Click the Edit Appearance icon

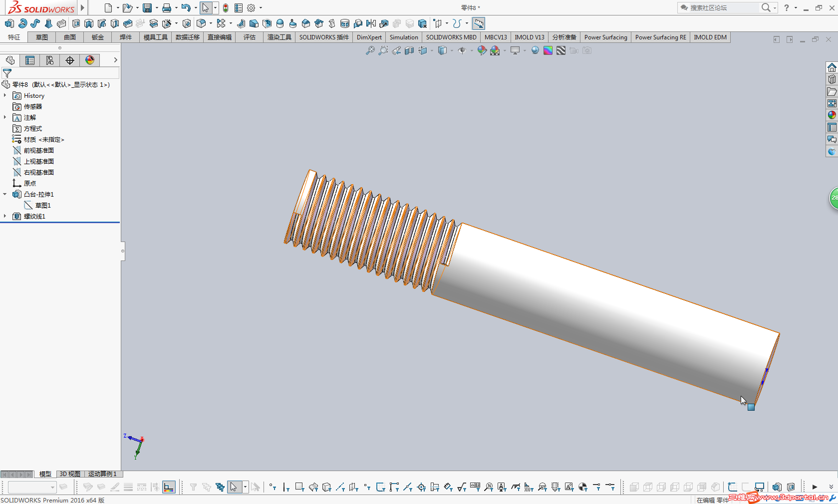tap(482, 50)
